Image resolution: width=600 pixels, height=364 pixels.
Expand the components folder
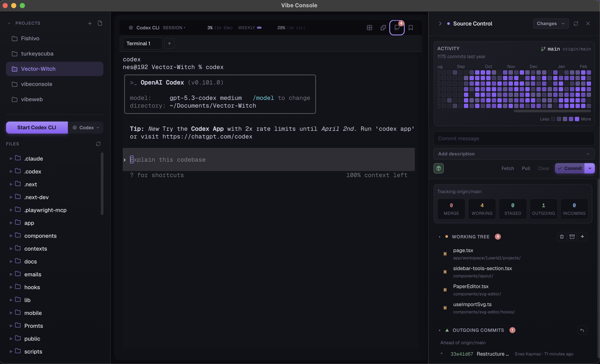(x=11, y=236)
